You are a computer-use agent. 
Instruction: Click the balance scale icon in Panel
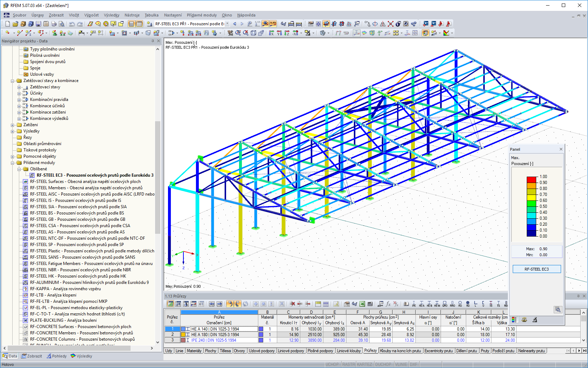[524, 320]
